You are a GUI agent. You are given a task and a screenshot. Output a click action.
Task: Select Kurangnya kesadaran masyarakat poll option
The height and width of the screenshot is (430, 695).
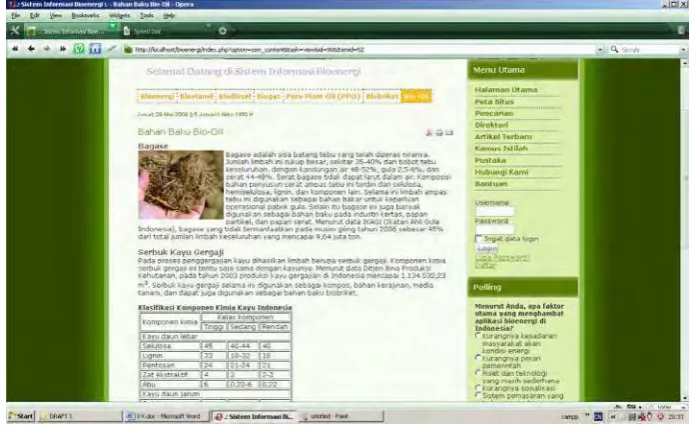[478, 336]
